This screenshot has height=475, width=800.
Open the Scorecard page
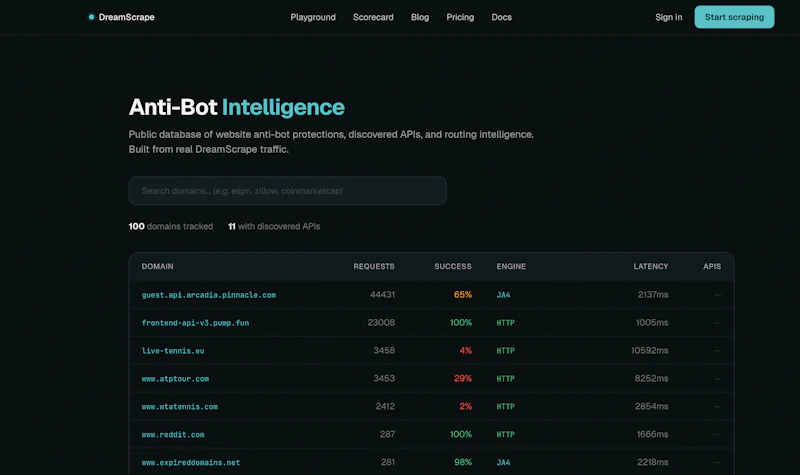373,17
